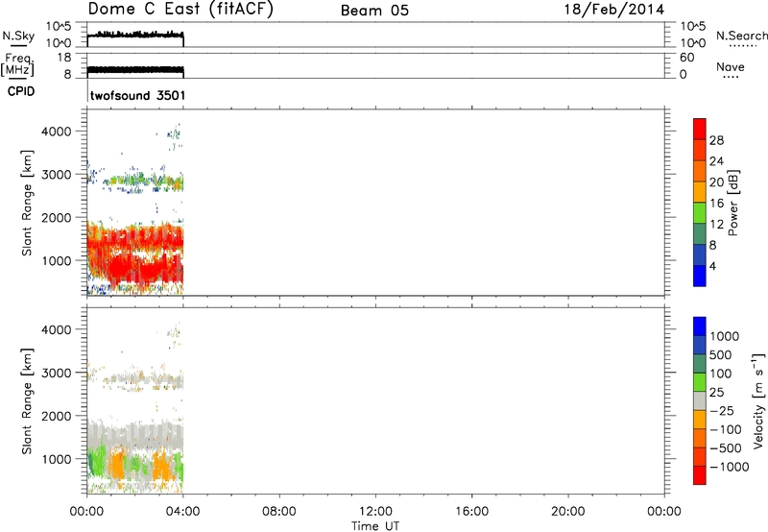Click the 'Slant Range [km]' label of the power panel
768x532 pixels.
click(27, 203)
